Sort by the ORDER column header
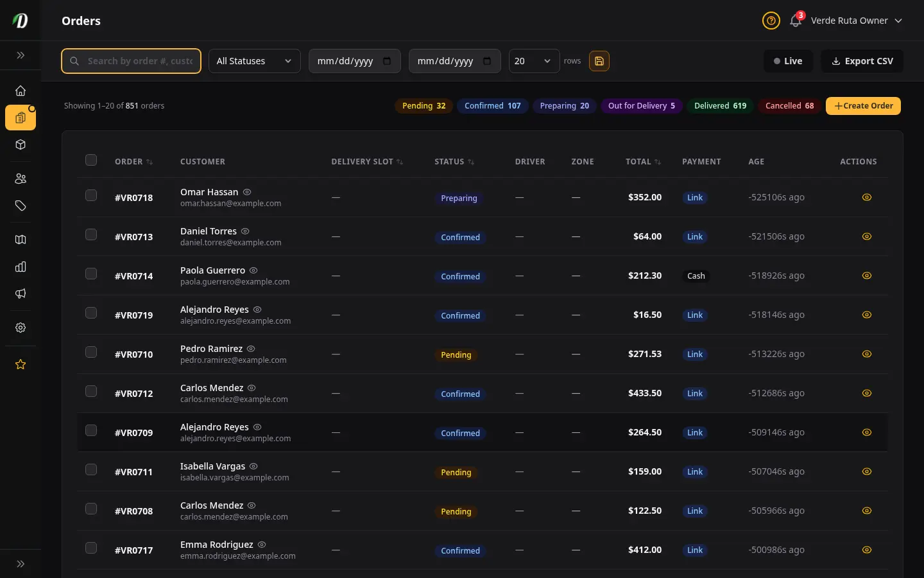Image resolution: width=924 pixels, height=578 pixels. (133, 162)
